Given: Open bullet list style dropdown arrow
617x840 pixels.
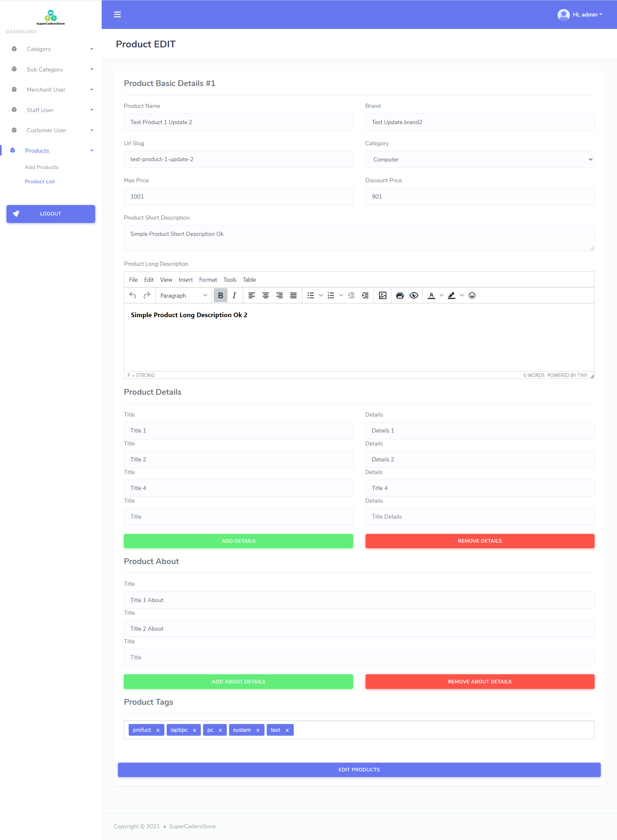Looking at the screenshot, I should click(x=320, y=295).
